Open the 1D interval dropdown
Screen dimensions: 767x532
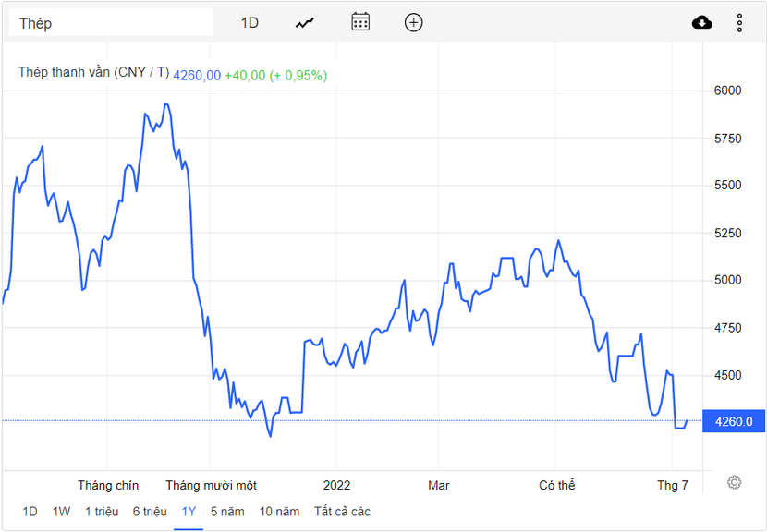tap(250, 23)
